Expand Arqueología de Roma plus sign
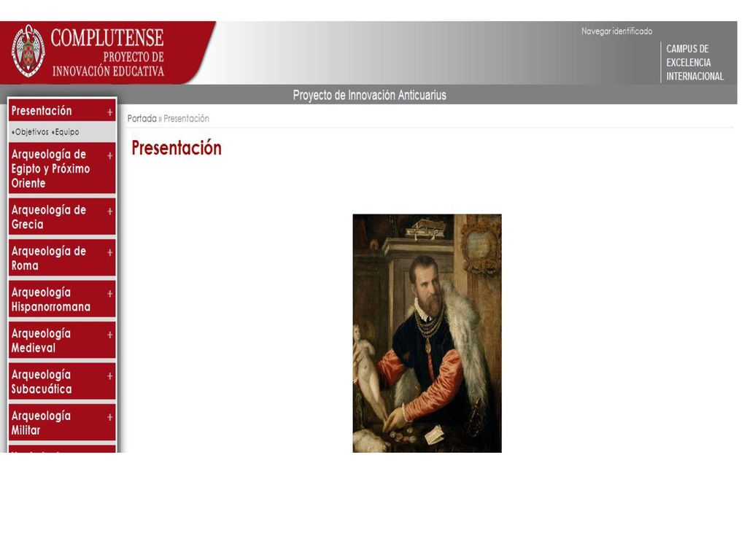The height and width of the screenshot is (560, 747). (110, 253)
